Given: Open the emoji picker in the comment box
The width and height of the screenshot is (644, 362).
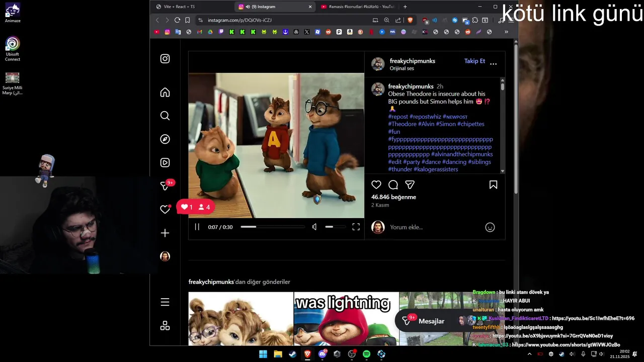Looking at the screenshot, I should pyautogui.click(x=490, y=227).
